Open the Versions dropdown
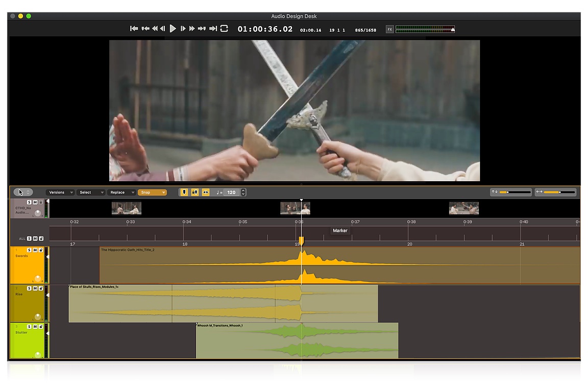This screenshot has height=384, width=588. point(60,193)
